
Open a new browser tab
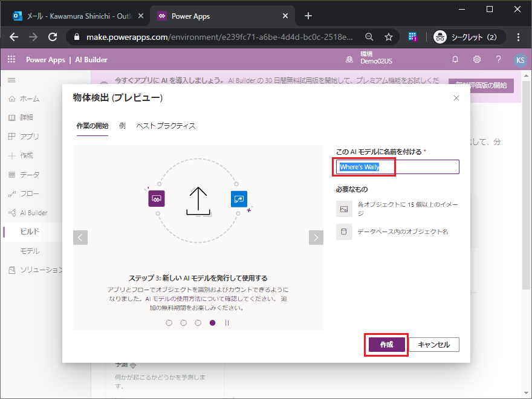(x=308, y=16)
